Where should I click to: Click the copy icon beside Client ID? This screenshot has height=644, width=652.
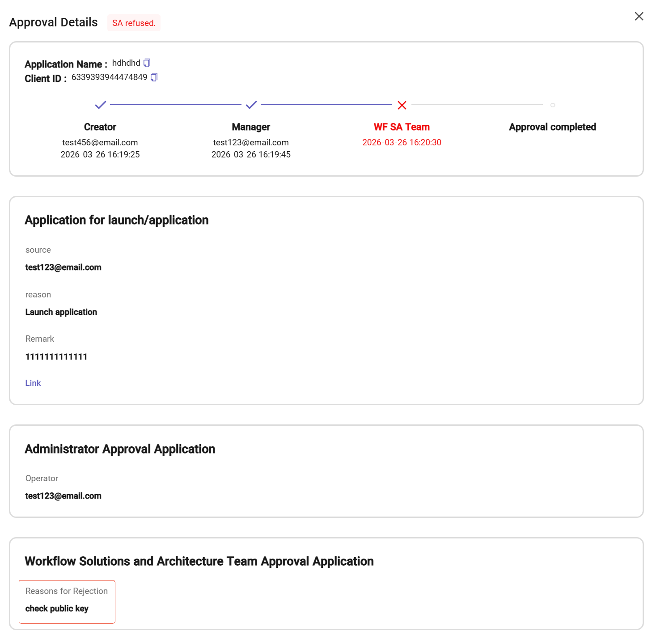[x=154, y=77]
